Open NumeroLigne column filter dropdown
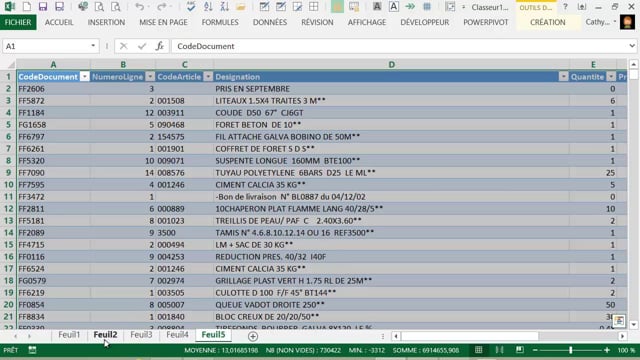This screenshot has height=360, width=640. point(150,77)
